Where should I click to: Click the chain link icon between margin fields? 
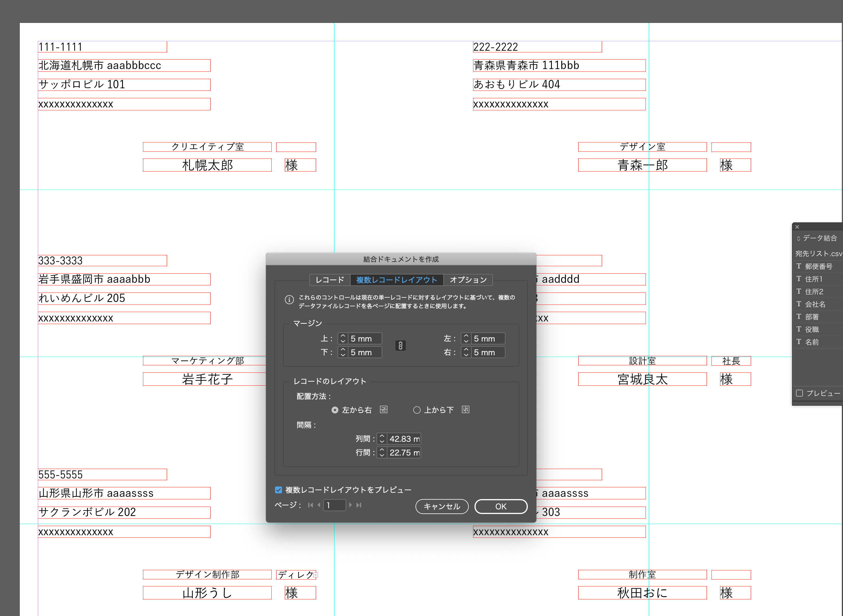pos(401,346)
